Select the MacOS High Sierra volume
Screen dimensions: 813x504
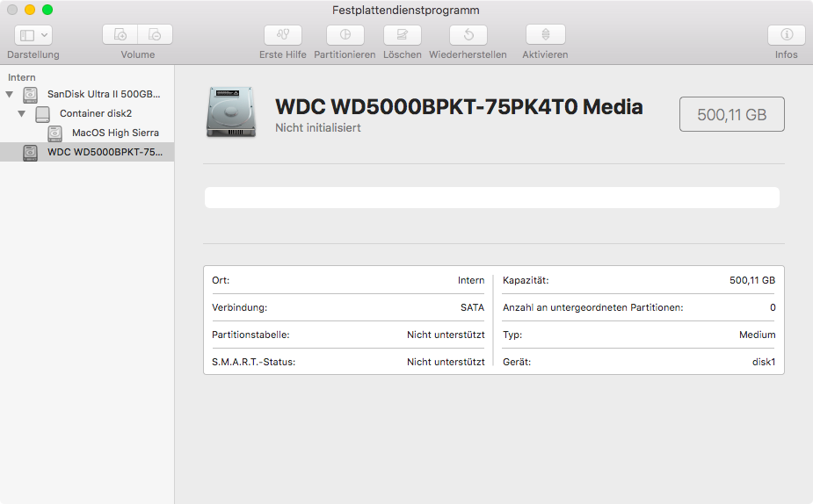[x=114, y=133]
